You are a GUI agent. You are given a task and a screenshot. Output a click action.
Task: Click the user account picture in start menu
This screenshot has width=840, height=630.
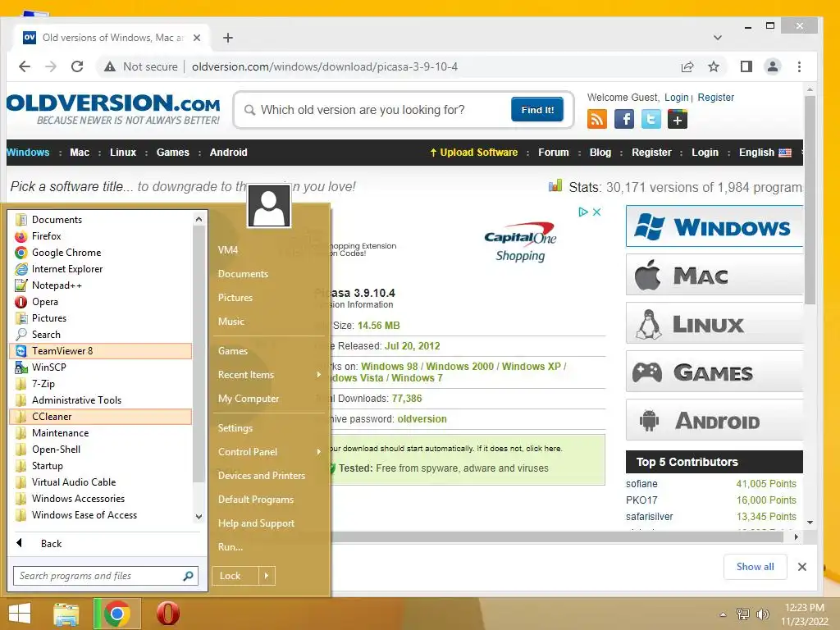(269, 206)
